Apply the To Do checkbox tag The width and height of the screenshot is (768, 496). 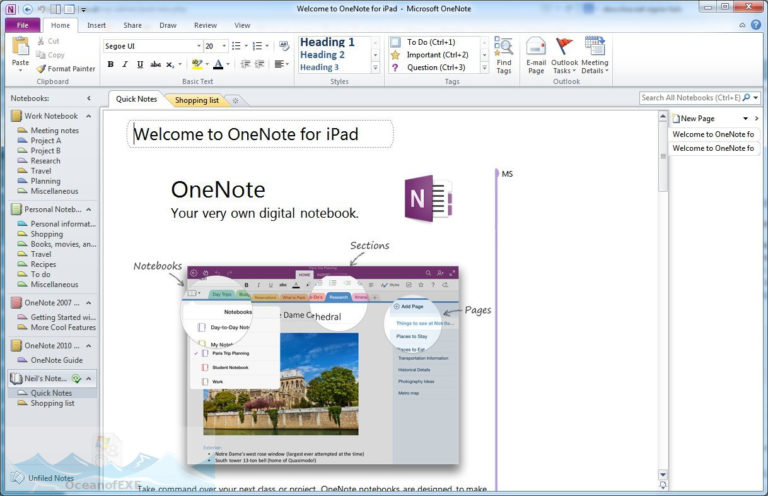tap(395, 42)
